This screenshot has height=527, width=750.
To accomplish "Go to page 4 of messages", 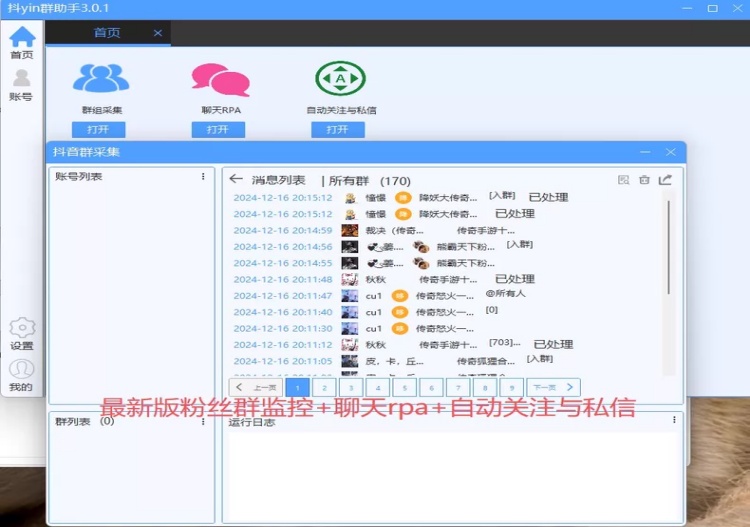I will point(378,387).
